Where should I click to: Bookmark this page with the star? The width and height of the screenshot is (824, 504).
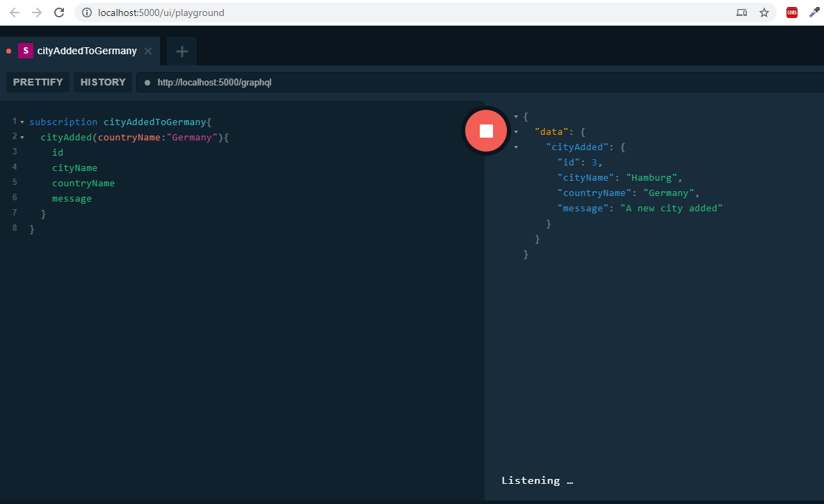point(764,13)
